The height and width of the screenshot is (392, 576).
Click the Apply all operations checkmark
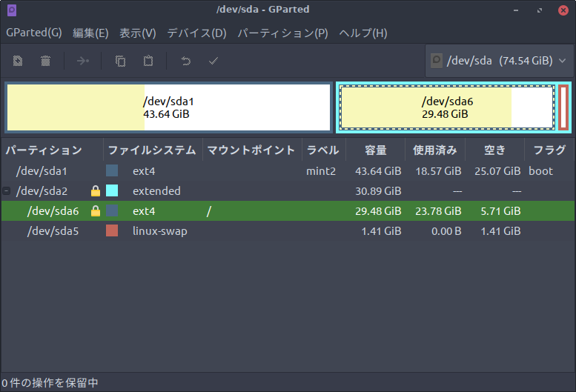click(x=213, y=61)
